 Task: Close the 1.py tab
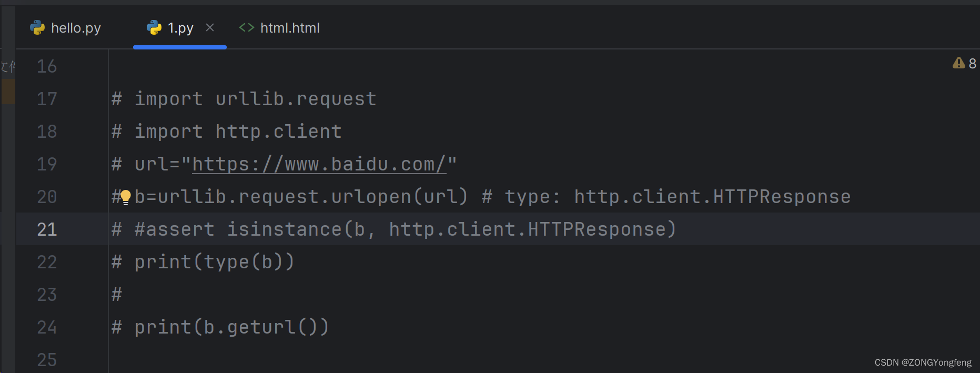click(x=210, y=28)
